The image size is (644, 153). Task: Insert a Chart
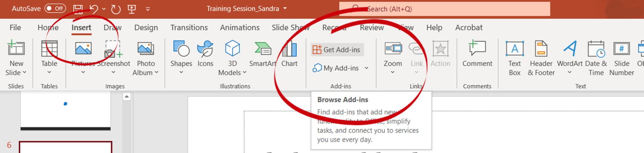coord(289,53)
